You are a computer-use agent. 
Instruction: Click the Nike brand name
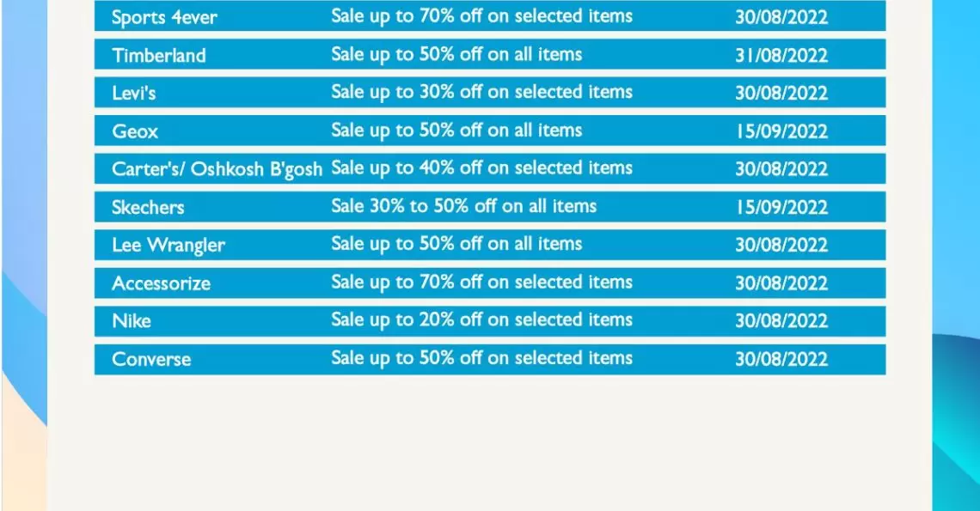pyautogui.click(x=132, y=321)
